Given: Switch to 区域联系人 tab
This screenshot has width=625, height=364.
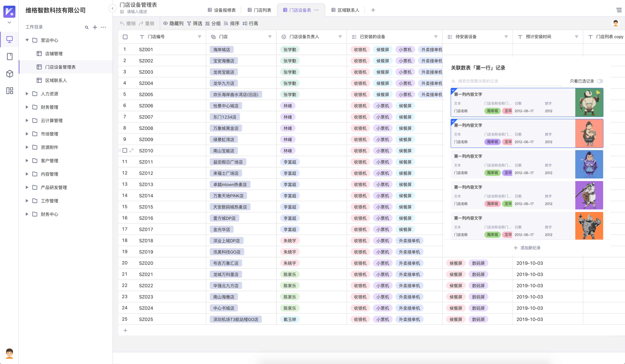Looking at the screenshot, I should [x=345, y=10].
